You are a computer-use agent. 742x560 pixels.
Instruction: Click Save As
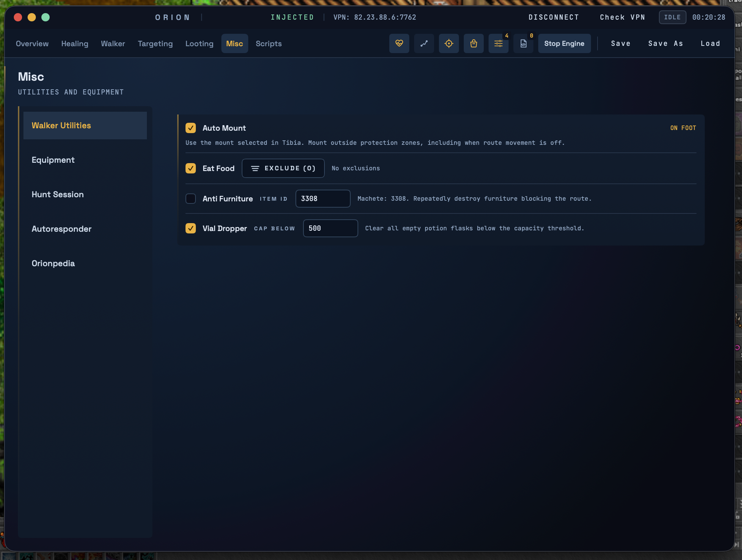pyautogui.click(x=665, y=43)
